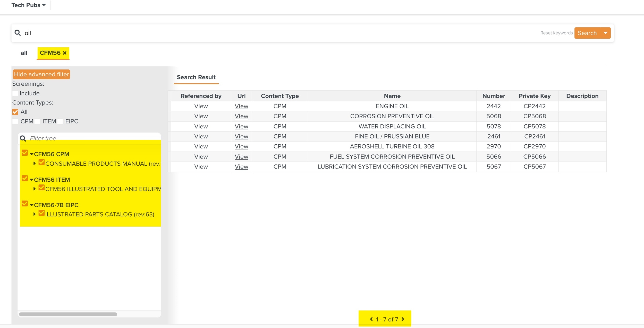Collapse the CFM56 CPM tree node

[x=31, y=154]
